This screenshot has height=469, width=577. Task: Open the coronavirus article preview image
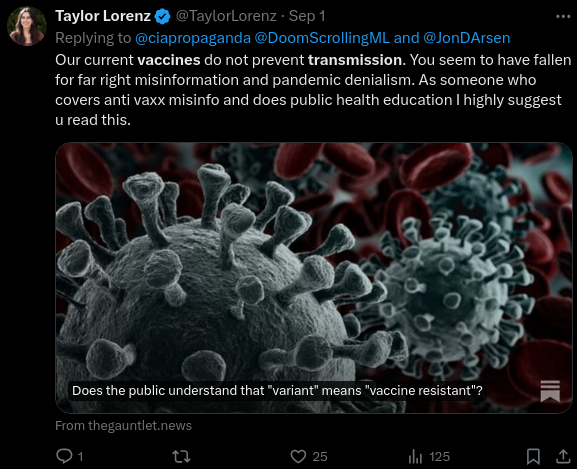coord(314,278)
